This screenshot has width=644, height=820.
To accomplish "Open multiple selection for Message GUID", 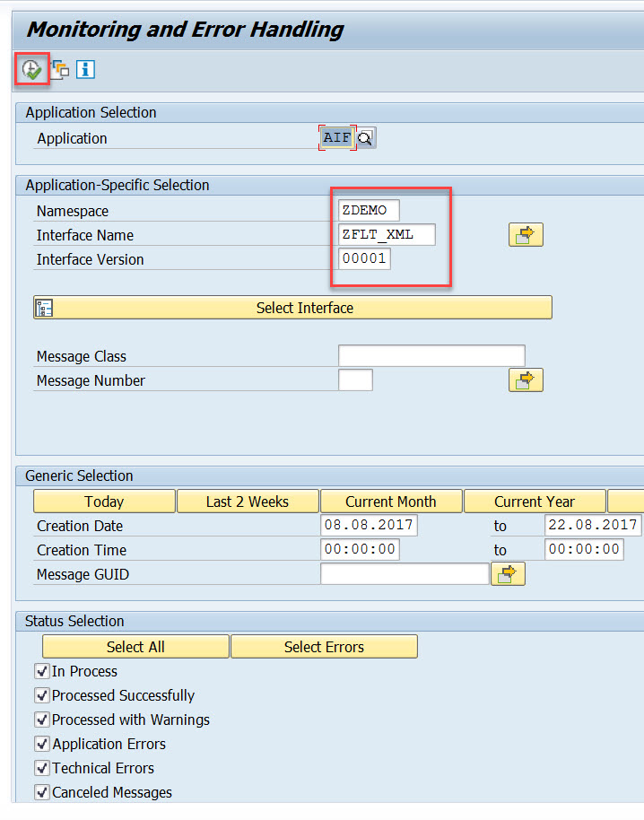I will [508, 574].
